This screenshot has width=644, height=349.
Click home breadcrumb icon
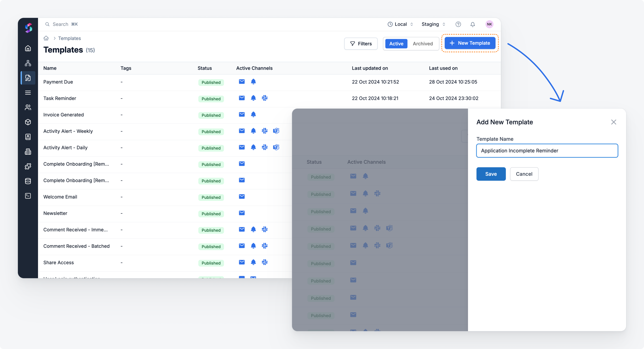click(46, 38)
